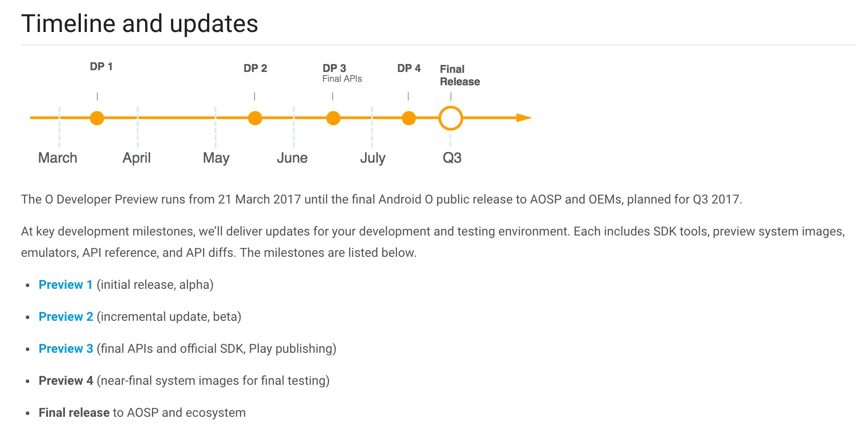The image size is (868, 431).
Task: Click the Q3 label on timeline
Action: (x=452, y=158)
